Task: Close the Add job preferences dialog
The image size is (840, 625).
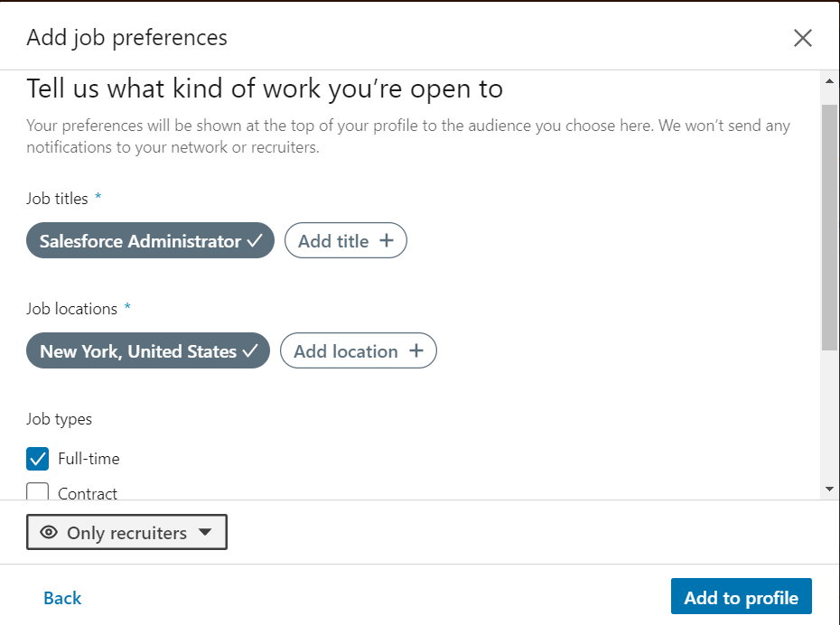Action: pos(802,38)
